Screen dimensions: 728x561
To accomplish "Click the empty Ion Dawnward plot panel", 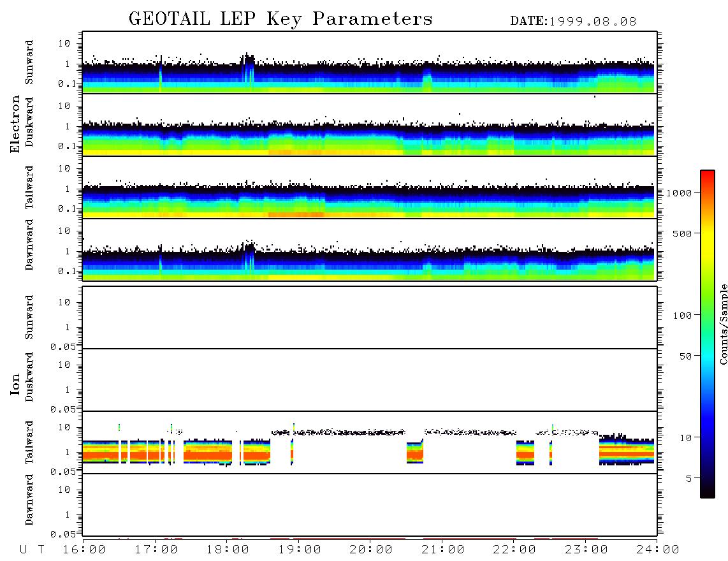I will [x=370, y=505].
